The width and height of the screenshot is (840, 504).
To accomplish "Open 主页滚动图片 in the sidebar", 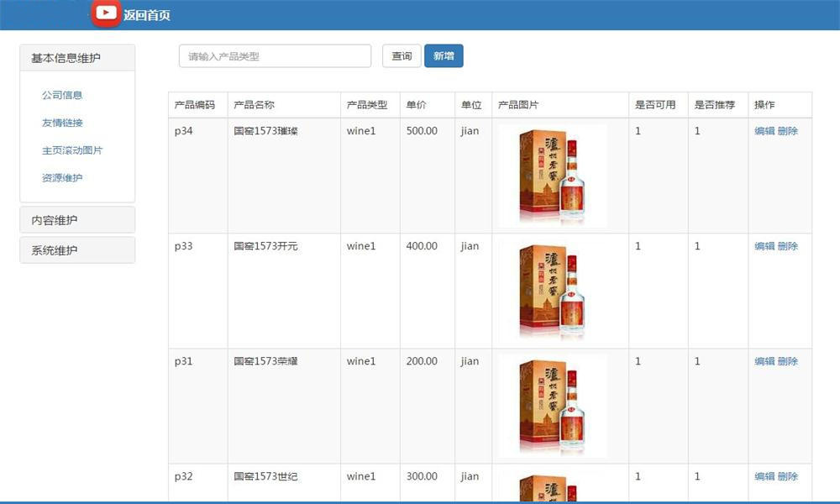I will click(72, 150).
